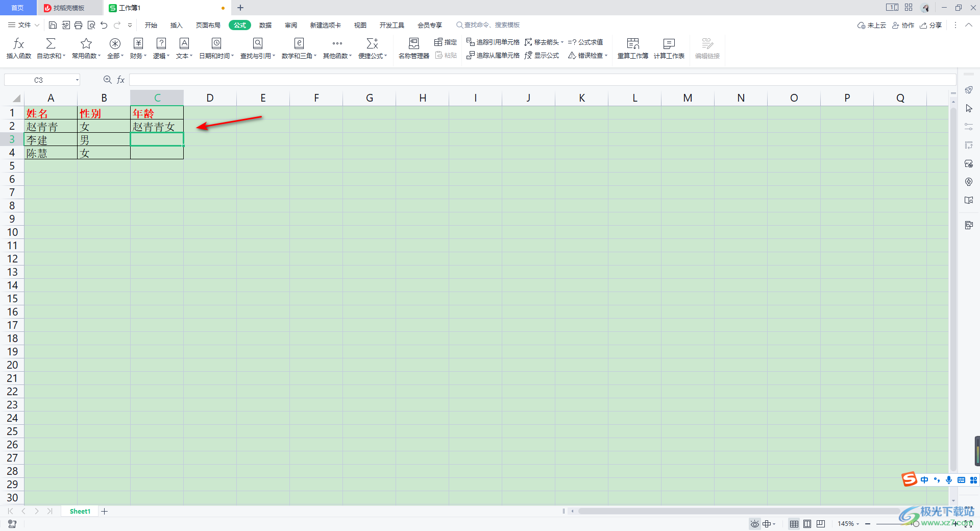Click the 追踪引用单元格 trace precedents icon
This screenshot has height=531, width=980.
471,42
